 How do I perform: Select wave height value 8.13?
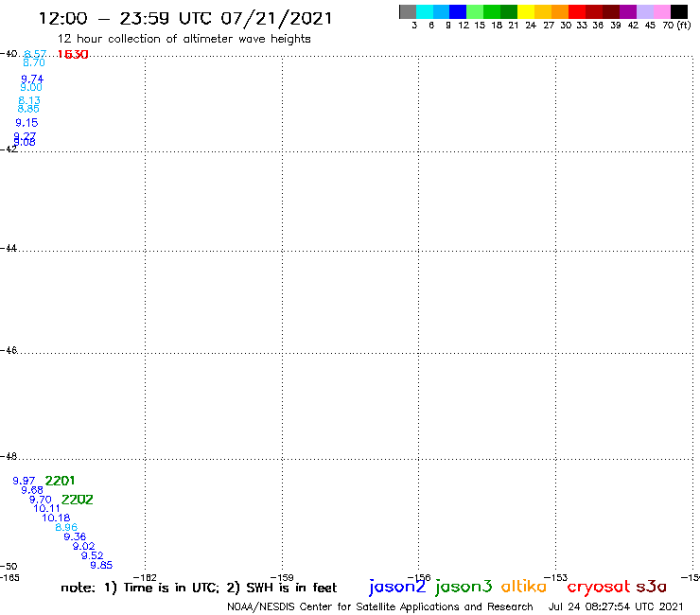(x=29, y=100)
